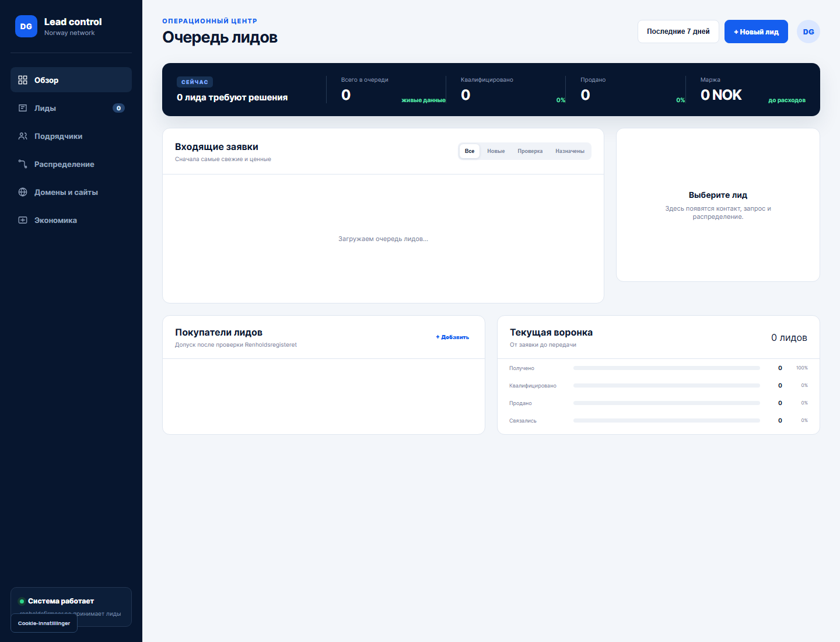Open Домены и сайты
The width and height of the screenshot is (840, 642).
coord(71,192)
